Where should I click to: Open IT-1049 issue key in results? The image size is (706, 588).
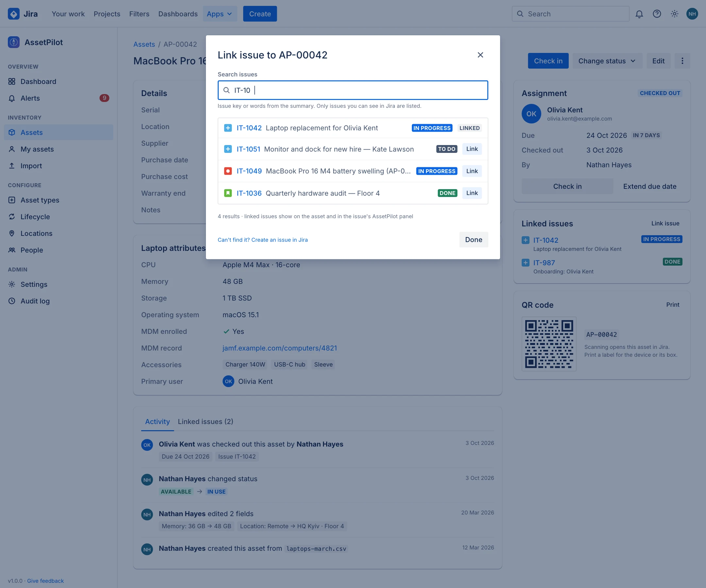click(249, 171)
